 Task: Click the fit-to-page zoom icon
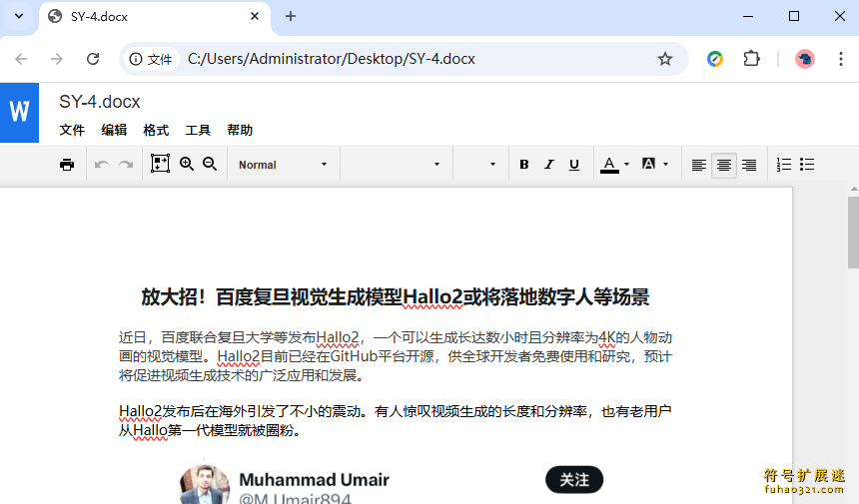[x=160, y=164]
